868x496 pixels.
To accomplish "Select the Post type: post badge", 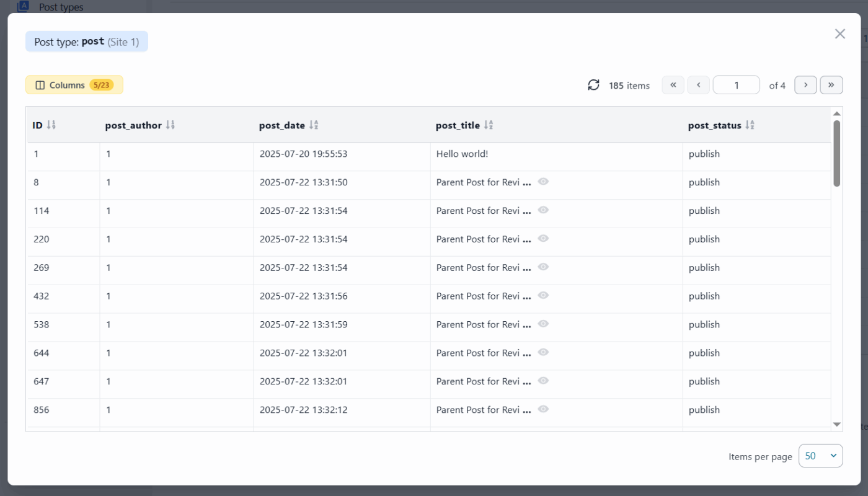I will pyautogui.click(x=86, y=41).
